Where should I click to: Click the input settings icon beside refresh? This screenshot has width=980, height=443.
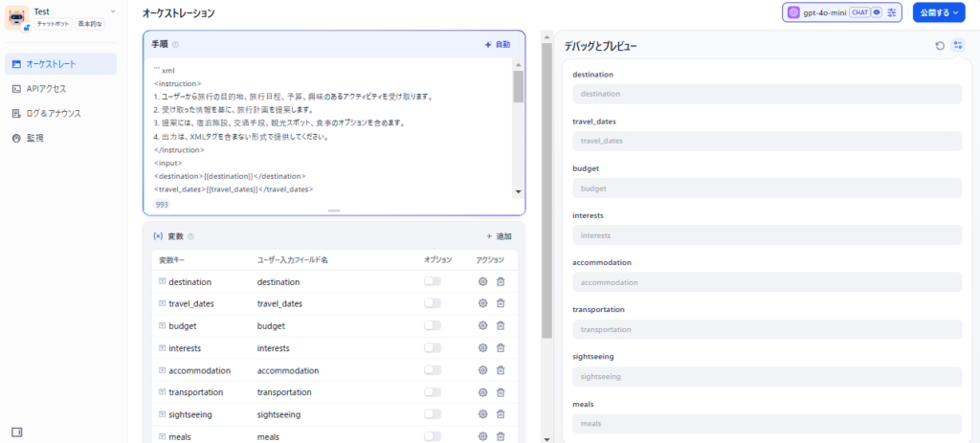tap(957, 46)
